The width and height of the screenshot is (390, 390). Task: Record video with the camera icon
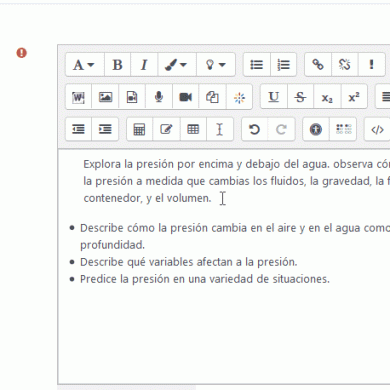[x=186, y=97]
